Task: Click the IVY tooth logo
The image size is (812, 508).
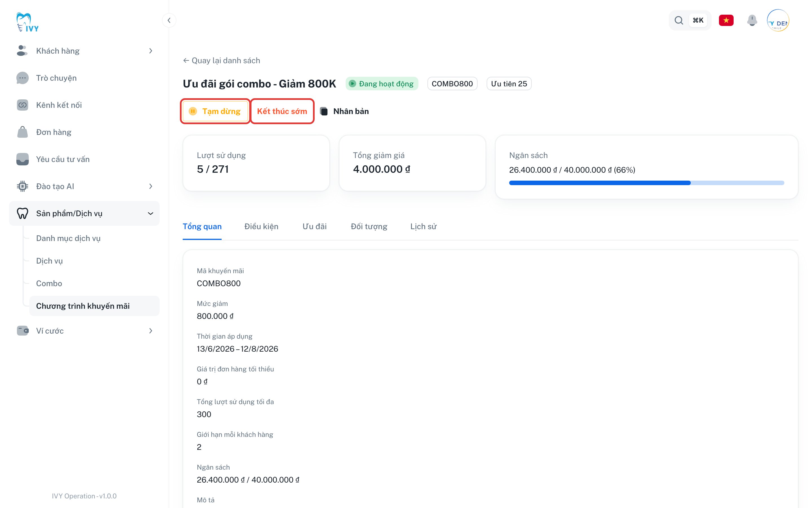Action: click(x=28, y=22)
